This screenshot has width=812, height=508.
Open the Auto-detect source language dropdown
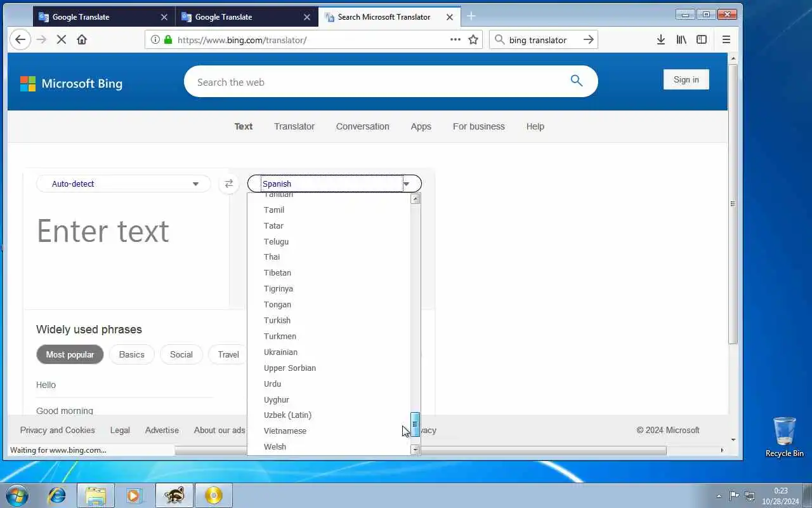[124, 184]
